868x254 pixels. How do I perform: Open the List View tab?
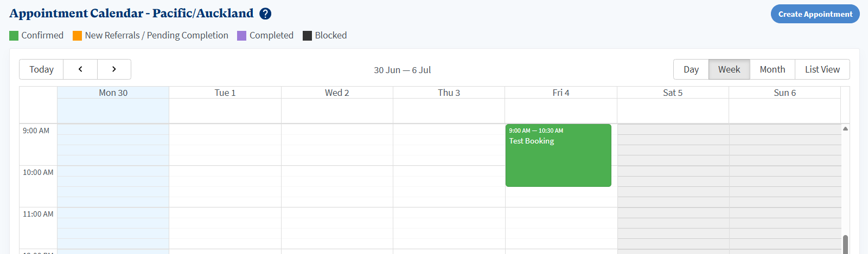tap(822, 69)
